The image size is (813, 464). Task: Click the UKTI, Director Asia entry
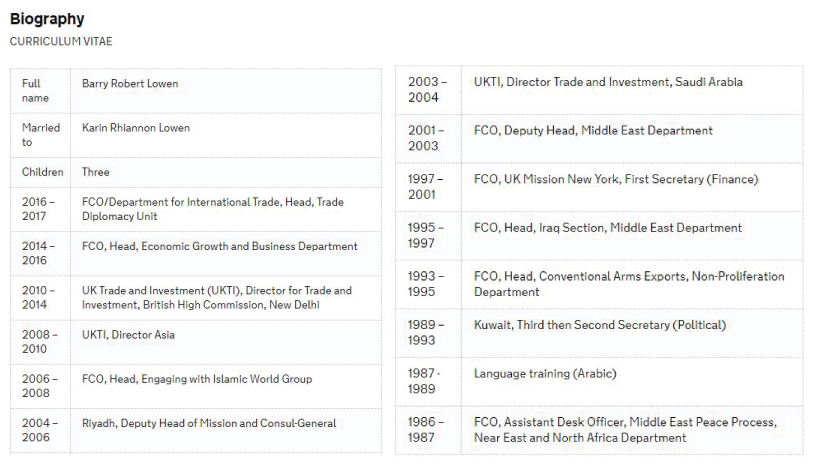click(128, 335)
